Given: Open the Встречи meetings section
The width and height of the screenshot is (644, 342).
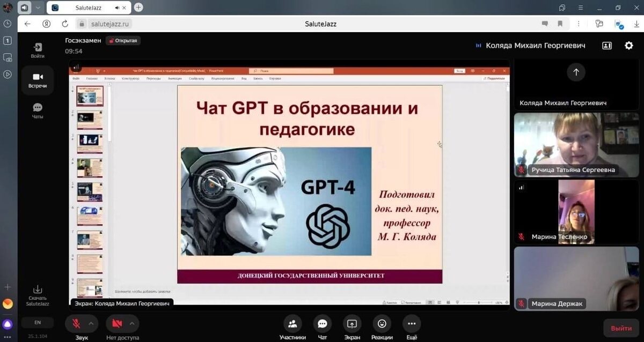Looking at the screenshot, I should click(38, 80).
